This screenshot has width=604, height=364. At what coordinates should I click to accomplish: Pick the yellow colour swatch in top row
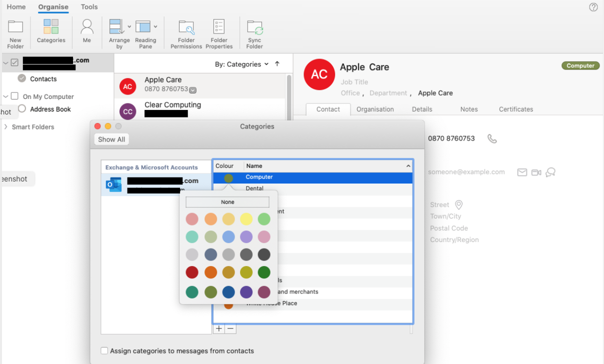[246, 219]
